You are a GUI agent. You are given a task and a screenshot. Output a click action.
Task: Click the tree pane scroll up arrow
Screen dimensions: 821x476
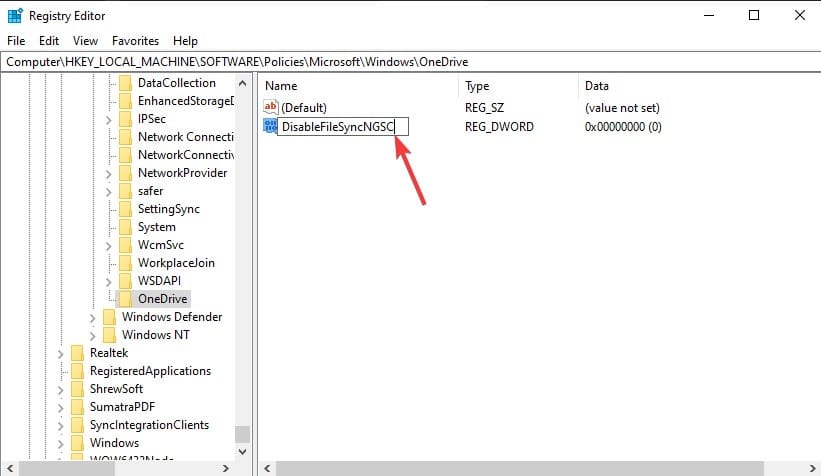click(x=242, y=83)
